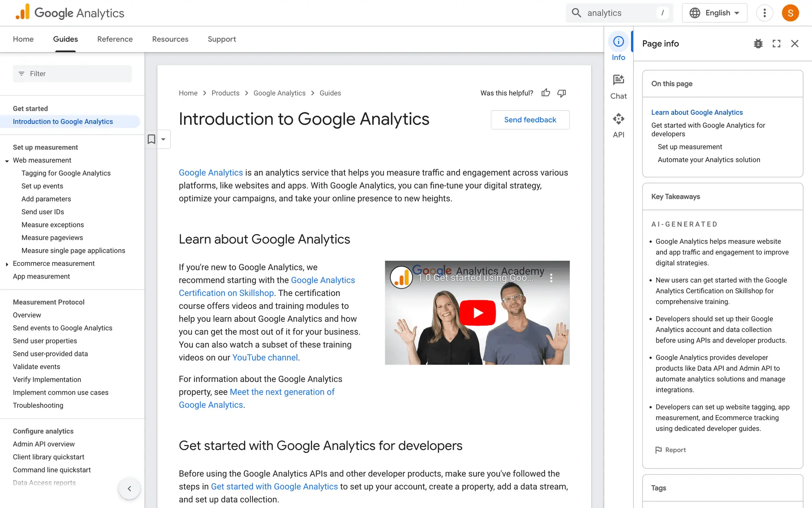Open the YouTube channel link
The image size is (812, 508).
tap(265, 358)
